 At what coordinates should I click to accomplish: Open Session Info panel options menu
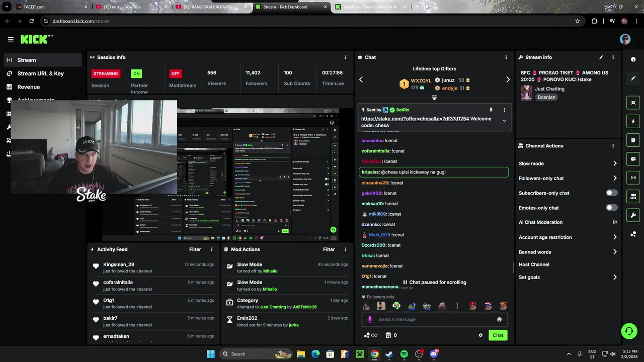345,57
